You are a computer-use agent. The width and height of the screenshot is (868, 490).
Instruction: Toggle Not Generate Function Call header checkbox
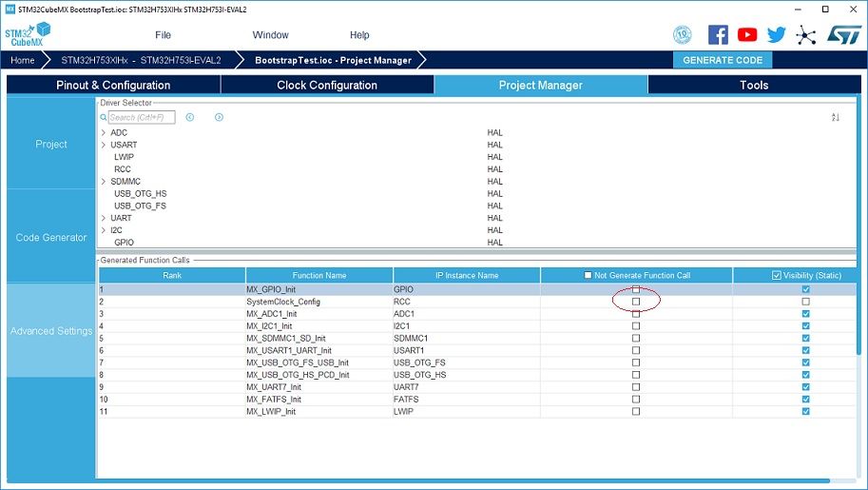[588, 275]
